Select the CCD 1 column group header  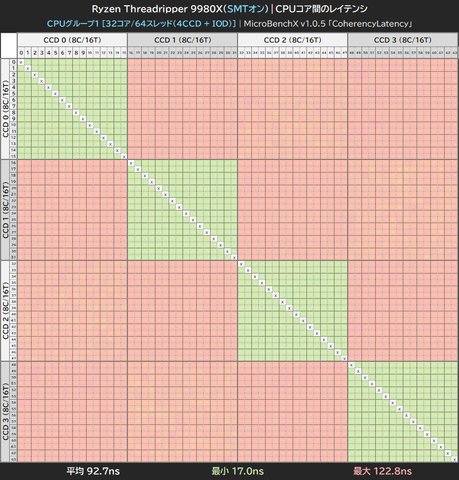pos(182,40)
